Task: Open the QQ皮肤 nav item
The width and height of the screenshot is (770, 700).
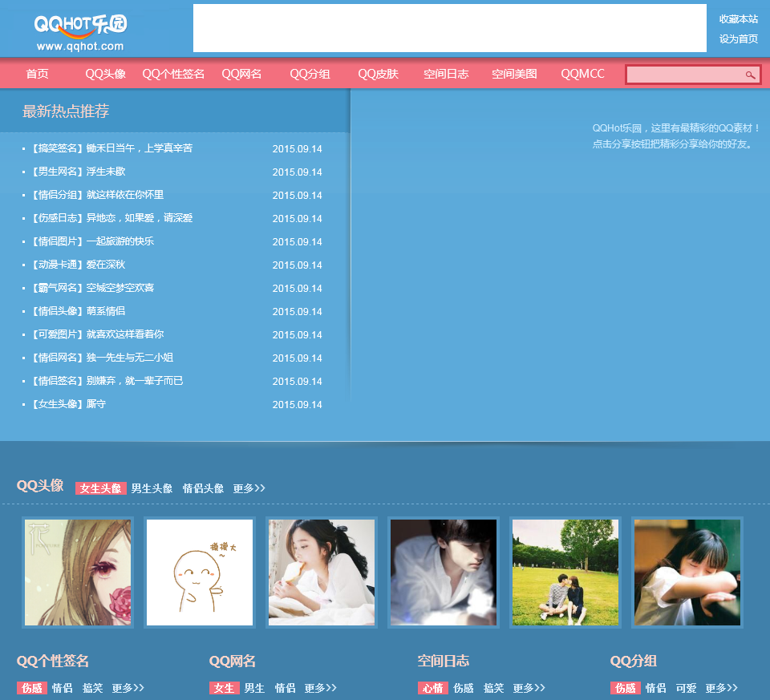Action: 378,74
